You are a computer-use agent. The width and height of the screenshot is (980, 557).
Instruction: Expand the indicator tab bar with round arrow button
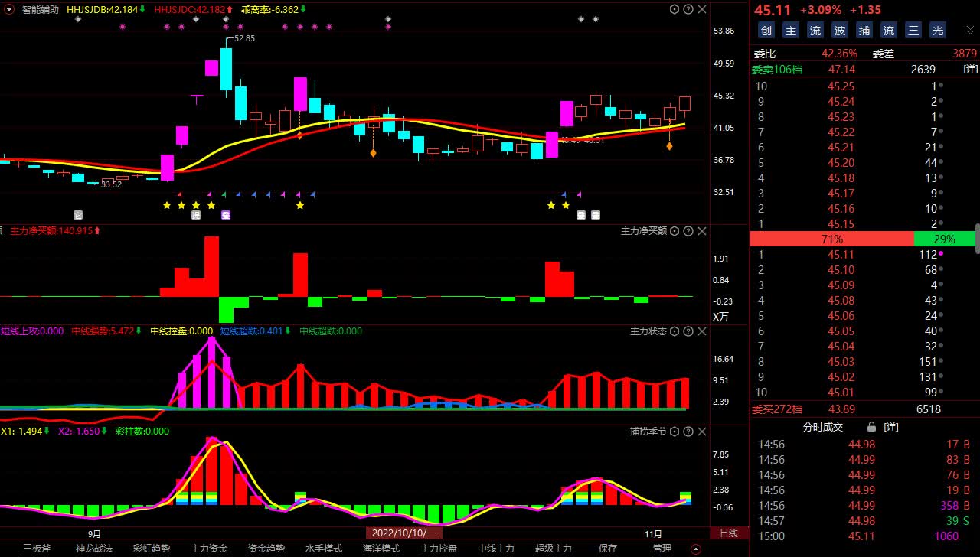point(696,549)
